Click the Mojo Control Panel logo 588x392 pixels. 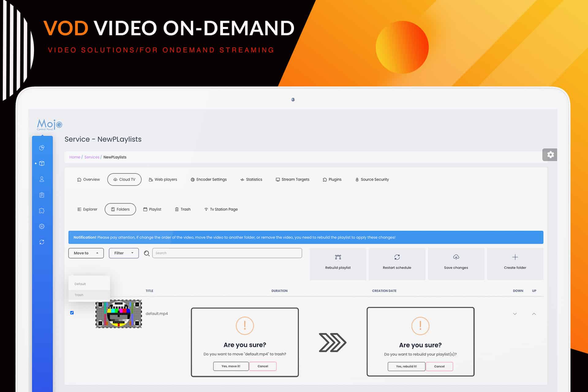pyautogui.click(x=49, y=124)
